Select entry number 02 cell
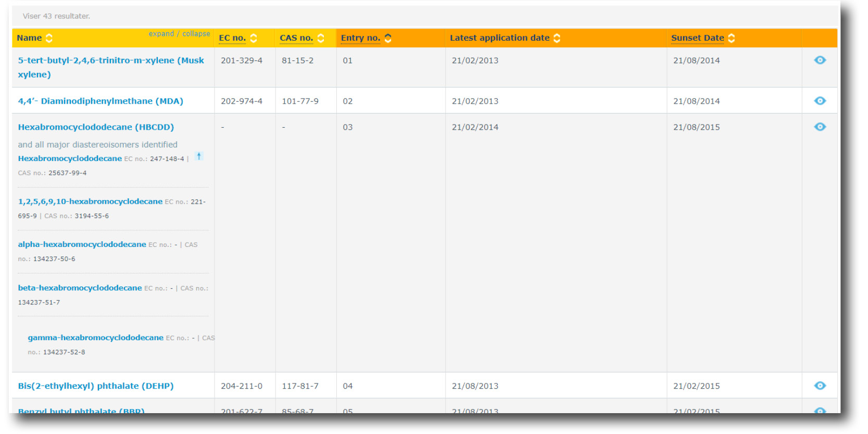This screenshot has height=434, width=868. click(348, 101)
